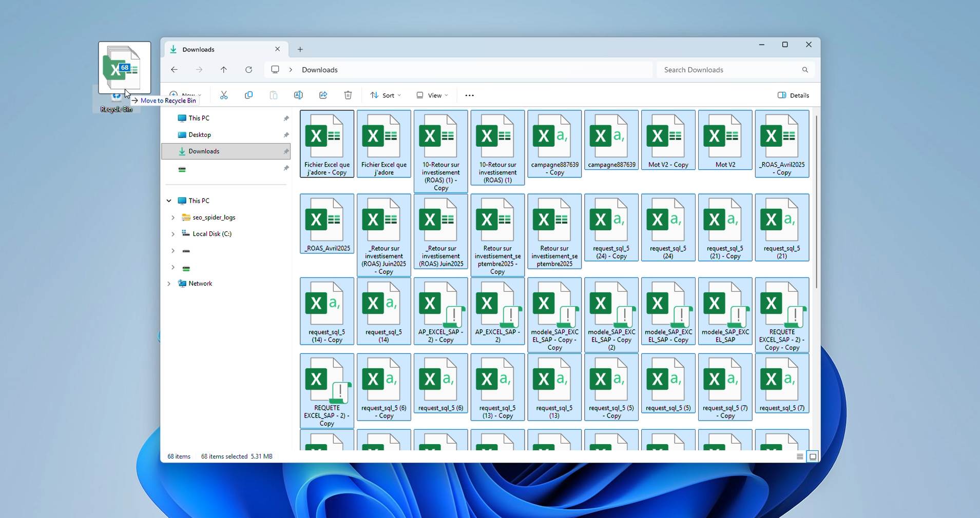Switch to large thumbnail view

[813, 456]
